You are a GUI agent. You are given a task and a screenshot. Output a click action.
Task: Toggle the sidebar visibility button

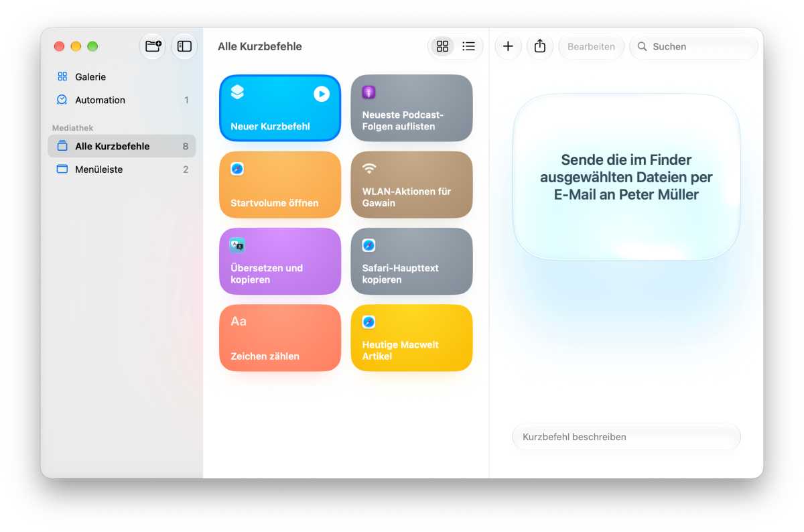(184, 46)
